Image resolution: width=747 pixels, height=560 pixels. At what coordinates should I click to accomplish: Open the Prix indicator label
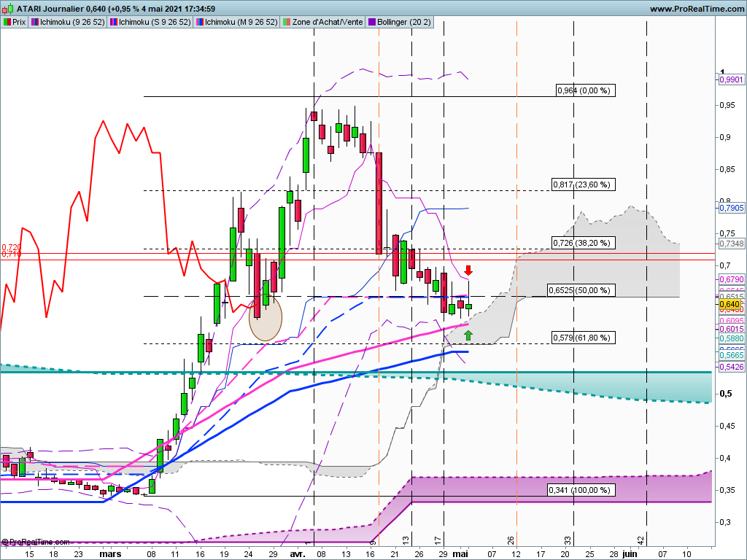coord(19,22)
